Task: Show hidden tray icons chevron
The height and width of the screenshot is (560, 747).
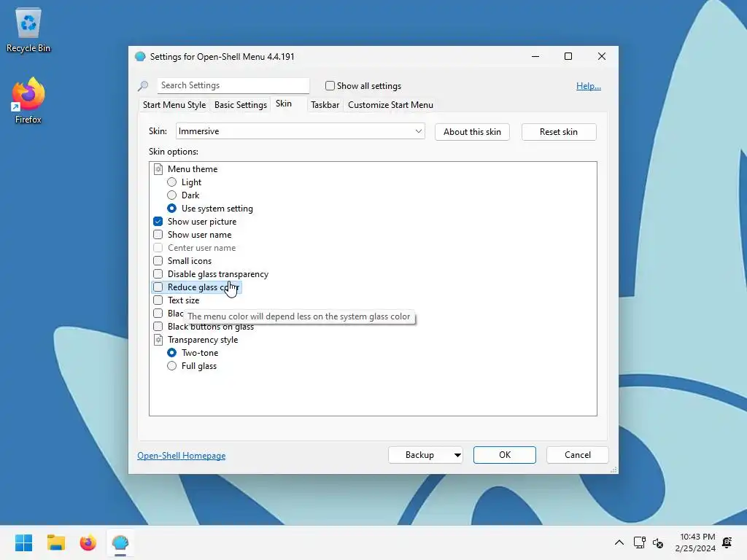Action: [619, 542]
